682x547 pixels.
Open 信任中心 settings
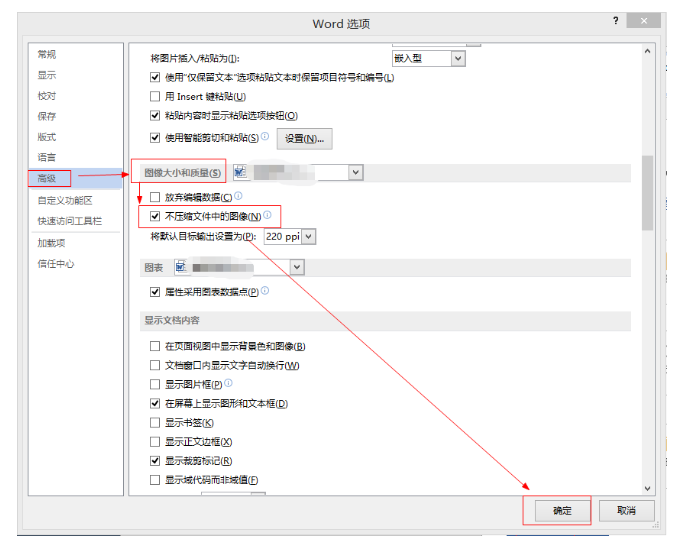tap(56, 263)
